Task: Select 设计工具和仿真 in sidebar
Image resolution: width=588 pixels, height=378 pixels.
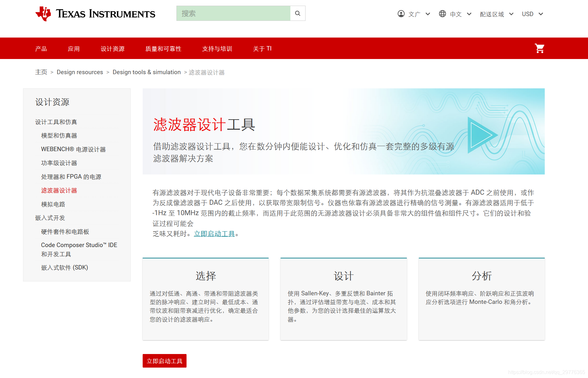Action: click(56, 122)
